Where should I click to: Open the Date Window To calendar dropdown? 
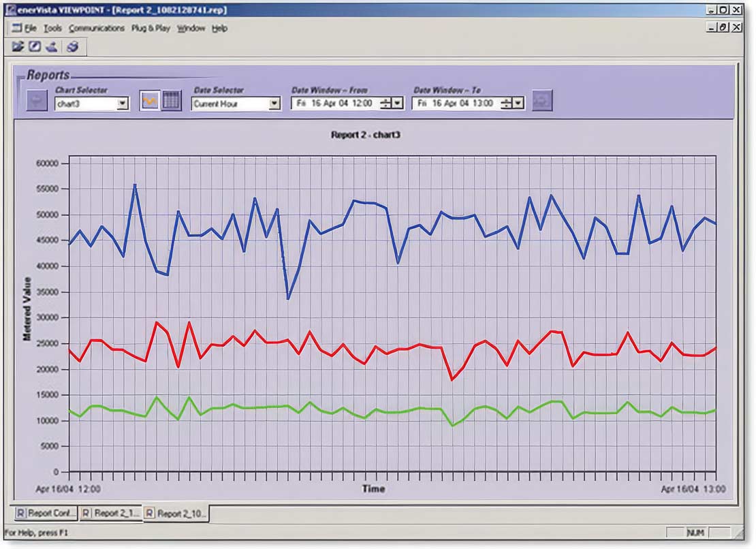518,103
